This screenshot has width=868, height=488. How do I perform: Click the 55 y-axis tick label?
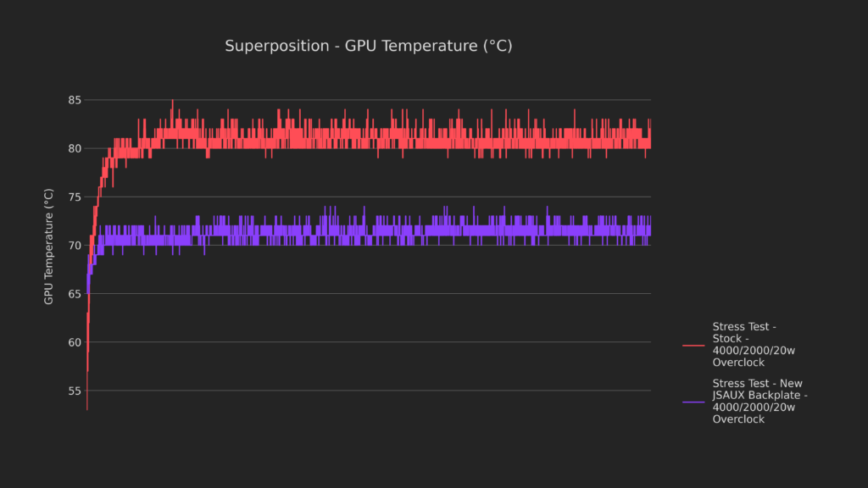74,391
